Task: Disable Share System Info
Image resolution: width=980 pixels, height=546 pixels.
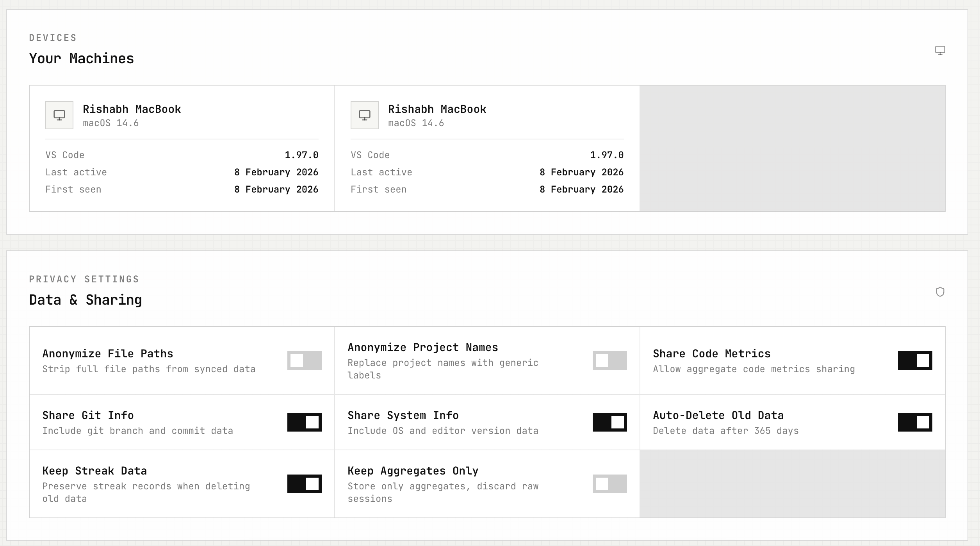Action: pos(610,422)
